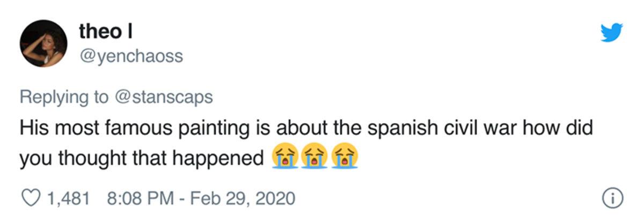Click the last crying emoji
The height and width of the screenshot is (223, 644).
345,158
